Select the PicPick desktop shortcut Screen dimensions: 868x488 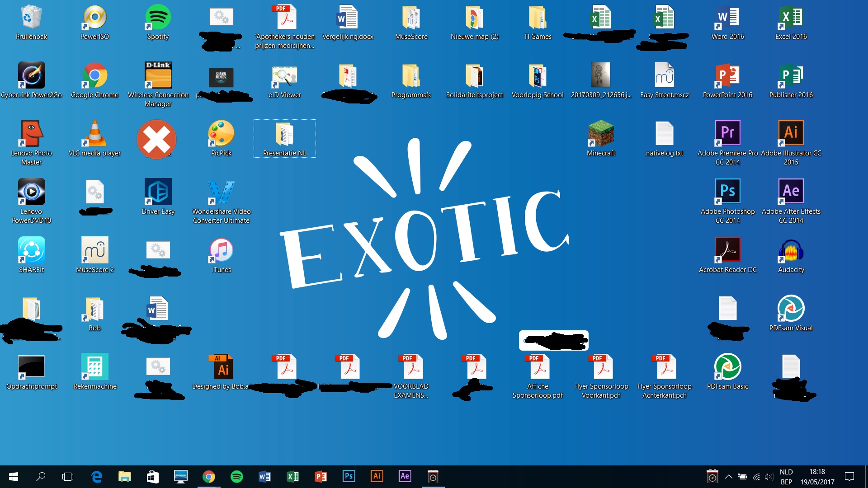coord(221,134)
